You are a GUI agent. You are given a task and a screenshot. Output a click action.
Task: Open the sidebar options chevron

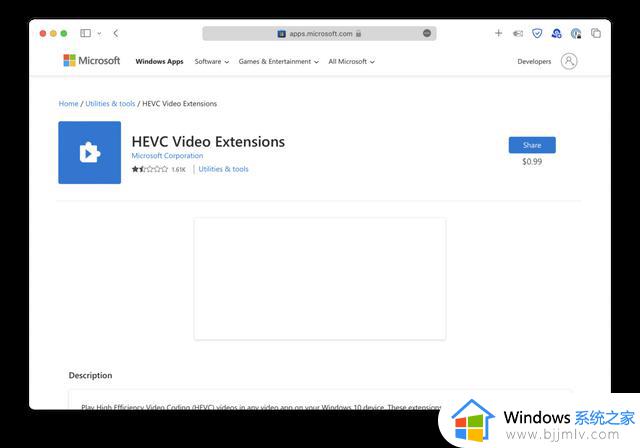click(x=99, y=33)
